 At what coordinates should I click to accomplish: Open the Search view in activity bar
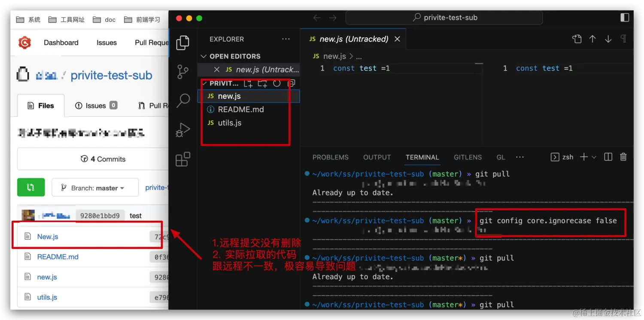pyautogui.click(x=183, y=101)
